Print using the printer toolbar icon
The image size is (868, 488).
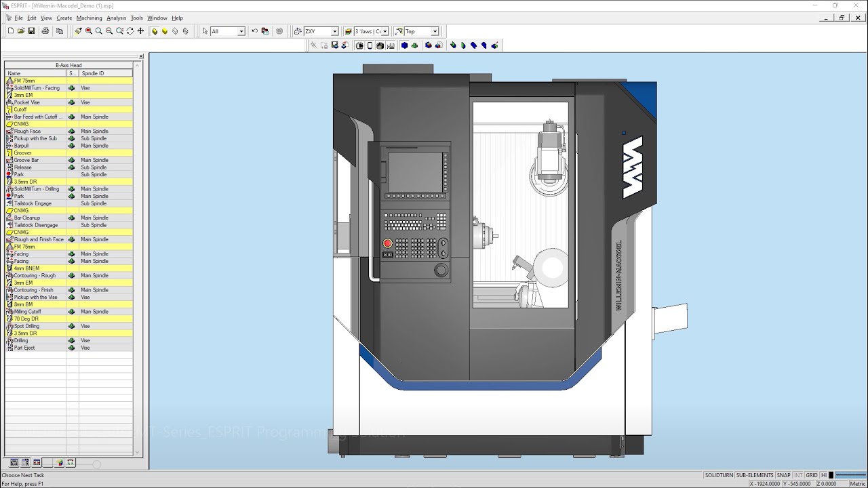45,31
